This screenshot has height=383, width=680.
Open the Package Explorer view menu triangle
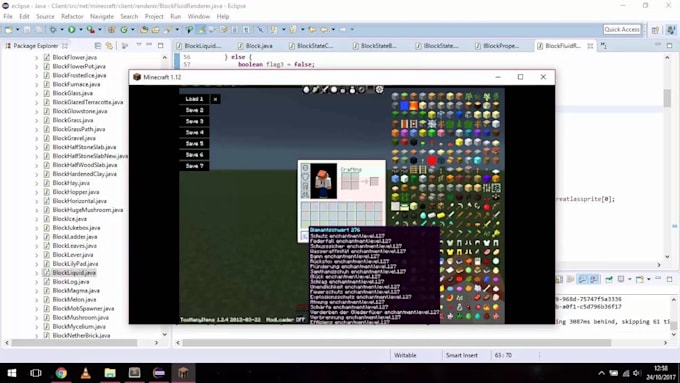pos(139,45)
